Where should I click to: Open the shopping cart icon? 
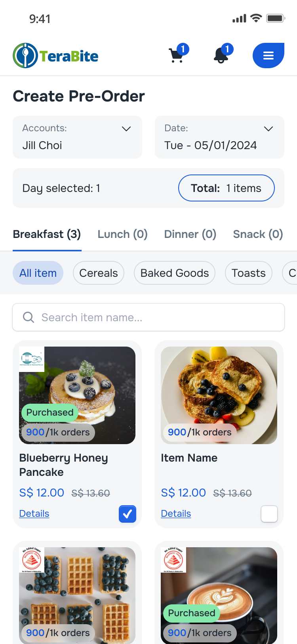[177, 56]
